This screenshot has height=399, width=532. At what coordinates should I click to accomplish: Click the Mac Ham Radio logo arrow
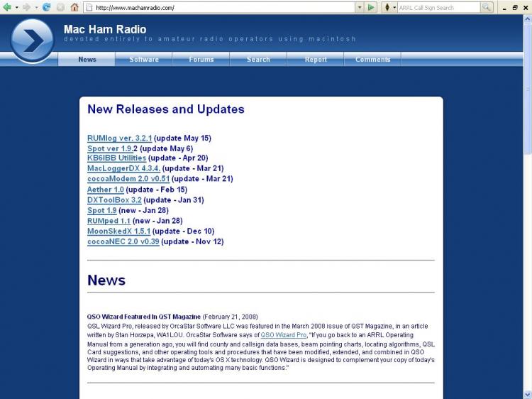tap(32, 40)
